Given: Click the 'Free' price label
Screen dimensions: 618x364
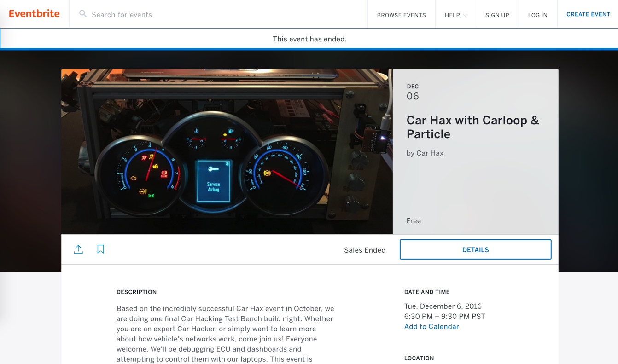Looking at the screenshot, I should [x=414, y=220].
